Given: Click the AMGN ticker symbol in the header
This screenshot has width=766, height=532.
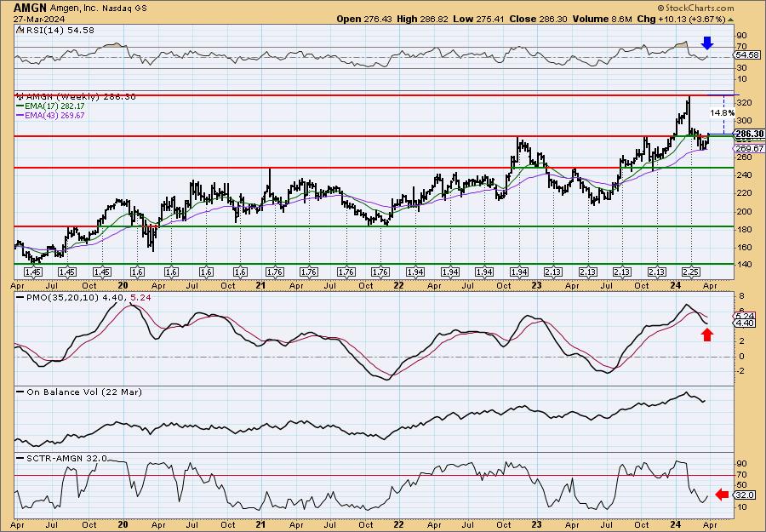Looking at the screenshot, I should pyautogui.click(x=31, y=8).
